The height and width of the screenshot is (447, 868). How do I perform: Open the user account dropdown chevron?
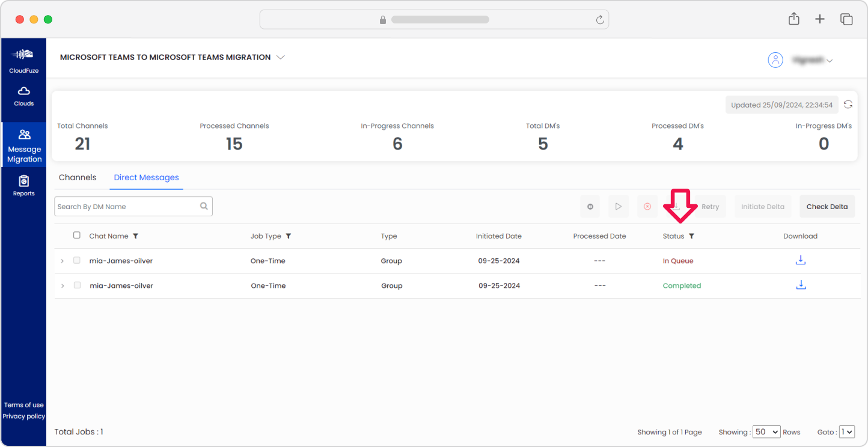coord(830,61)
